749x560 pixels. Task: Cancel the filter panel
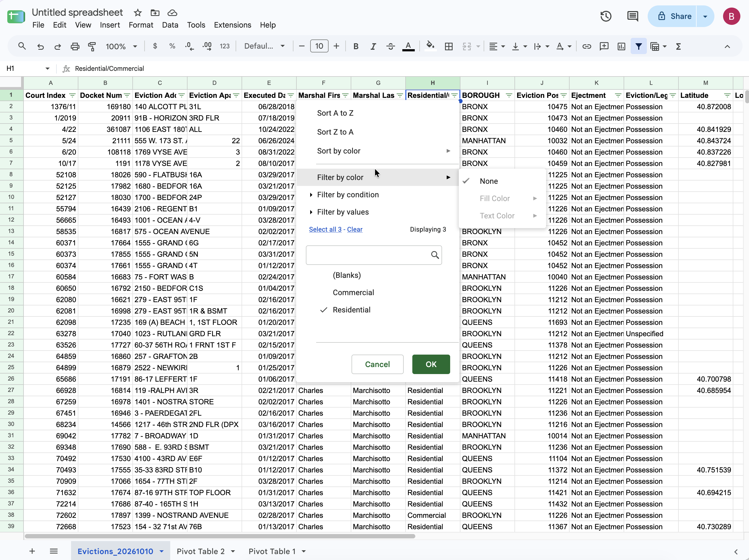coord(377,364)
